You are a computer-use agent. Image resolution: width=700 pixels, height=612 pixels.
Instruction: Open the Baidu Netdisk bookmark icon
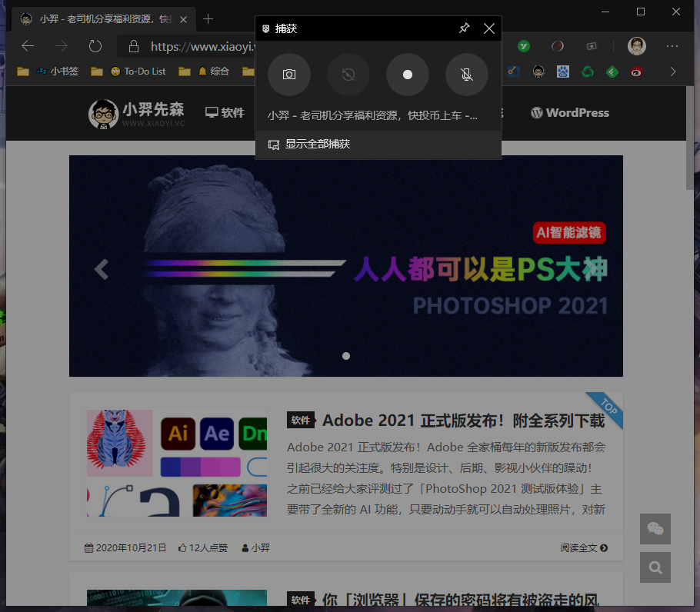click(564, 72)
